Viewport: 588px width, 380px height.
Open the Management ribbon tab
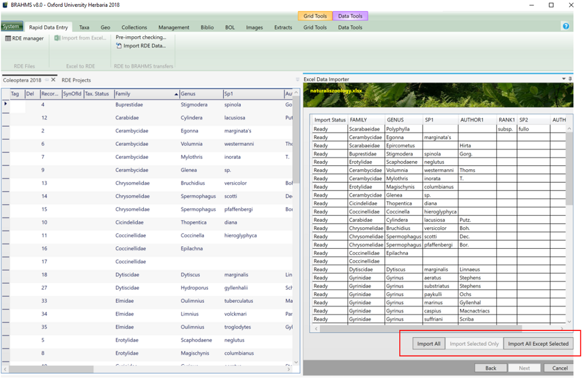tap(173, 28)
